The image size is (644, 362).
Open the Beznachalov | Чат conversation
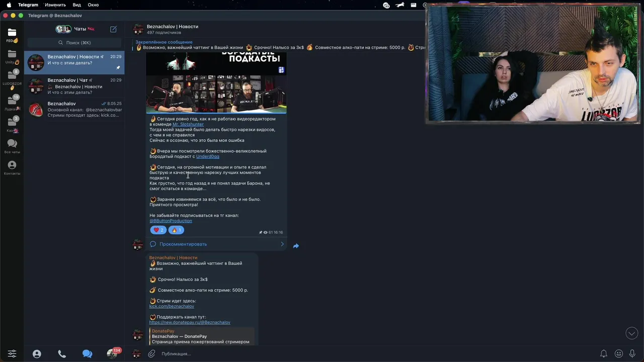point(74,86)
